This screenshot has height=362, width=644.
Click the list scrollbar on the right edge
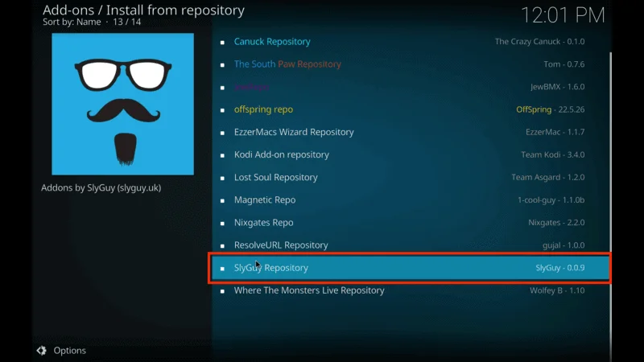(611, 161)
